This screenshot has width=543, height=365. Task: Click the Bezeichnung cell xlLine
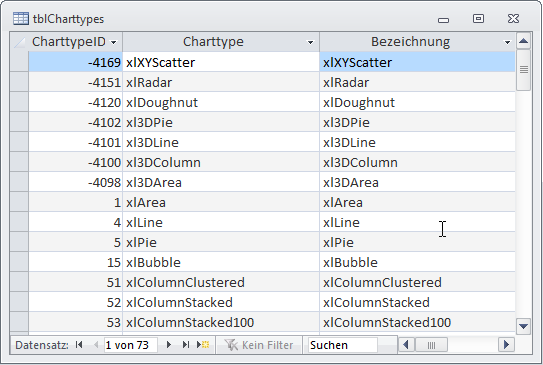417,222
